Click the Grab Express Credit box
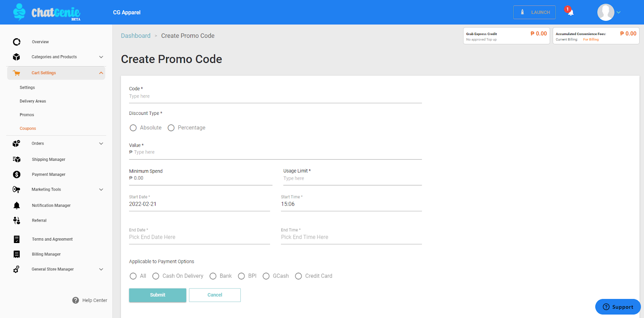 pyautogui.click(x=506, y=36)
